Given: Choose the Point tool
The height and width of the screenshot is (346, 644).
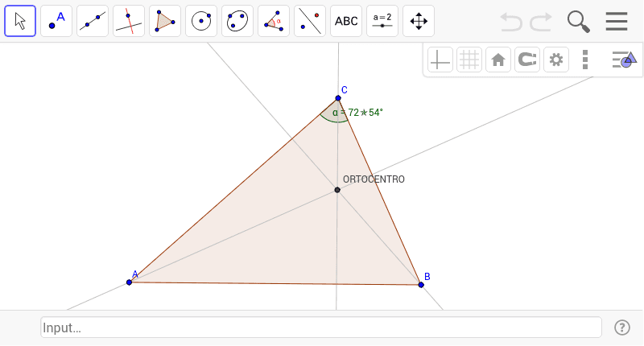Looking at the screenshot, I should tap(56, 21).
